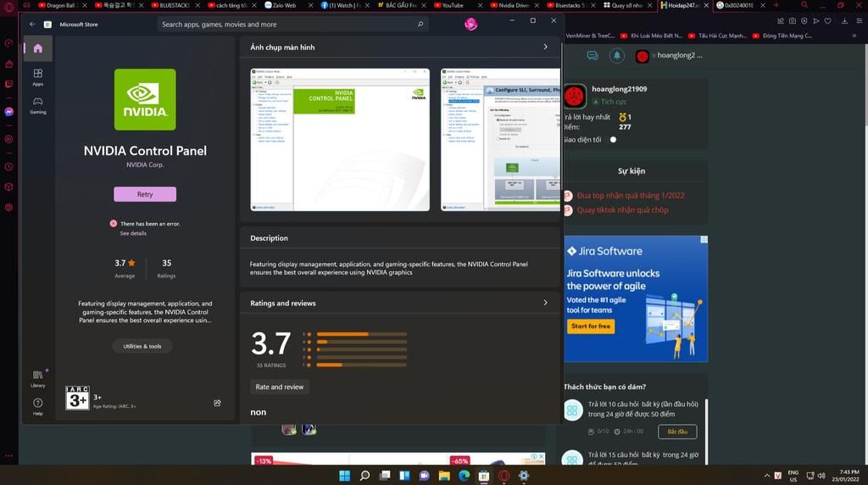Toggle the 'Giao diện tối' dark mode switch
This screenshot has height=485, width=868.
tap(614, 140)
